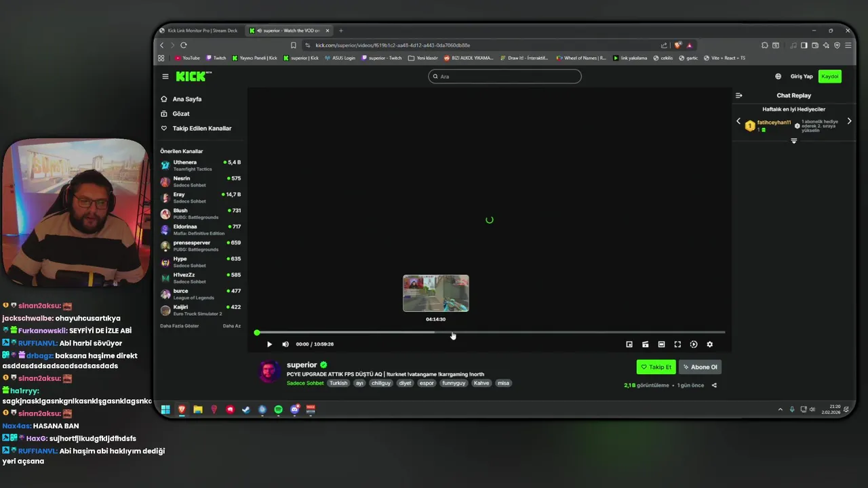Screen dimensions: 868x488
Task: Open Yayıncı Paneli Kick bookmark
Action: pos(255,58)
